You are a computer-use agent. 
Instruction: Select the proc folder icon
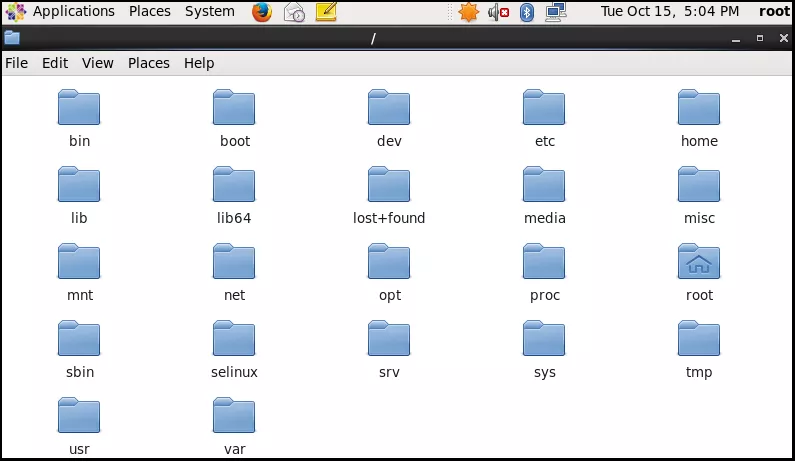(544, 261)
